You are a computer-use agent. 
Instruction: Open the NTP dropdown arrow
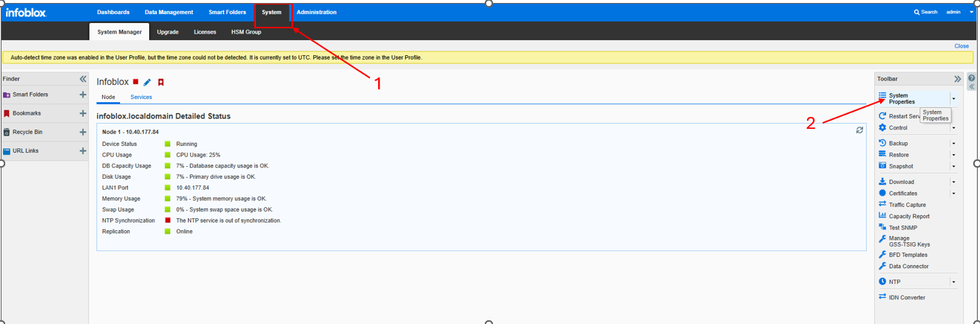pyautogui.click(x=953, y=282)
